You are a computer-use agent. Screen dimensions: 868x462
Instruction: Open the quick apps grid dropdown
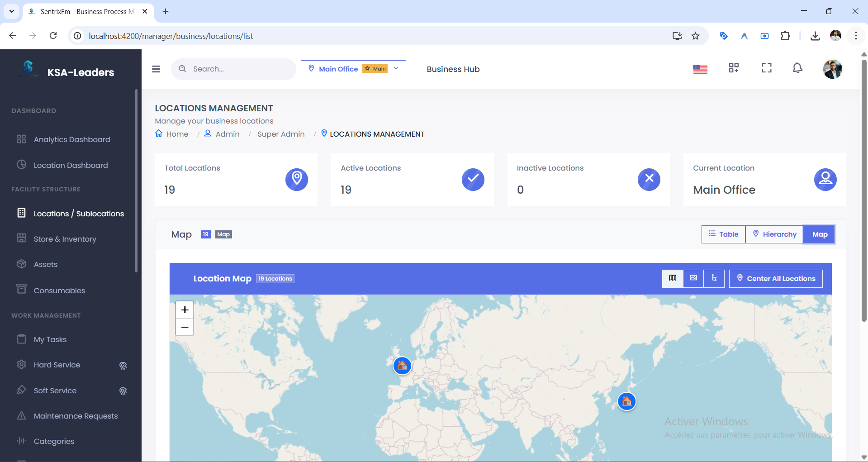[x=734, y=68]
